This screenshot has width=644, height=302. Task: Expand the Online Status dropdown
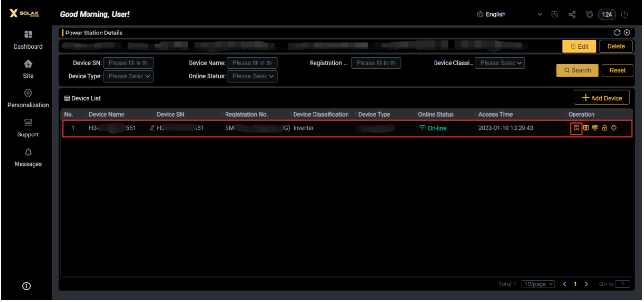[x=253, y=76]
